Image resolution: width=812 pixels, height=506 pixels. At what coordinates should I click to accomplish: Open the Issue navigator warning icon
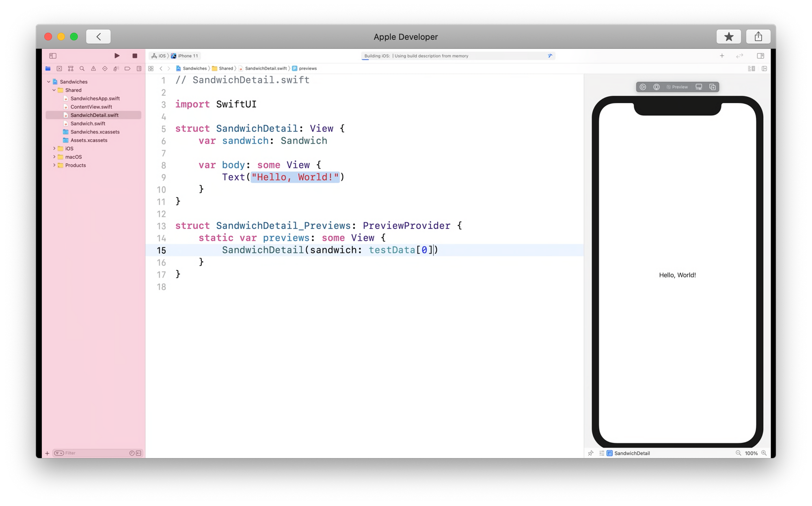click(93, 69)
